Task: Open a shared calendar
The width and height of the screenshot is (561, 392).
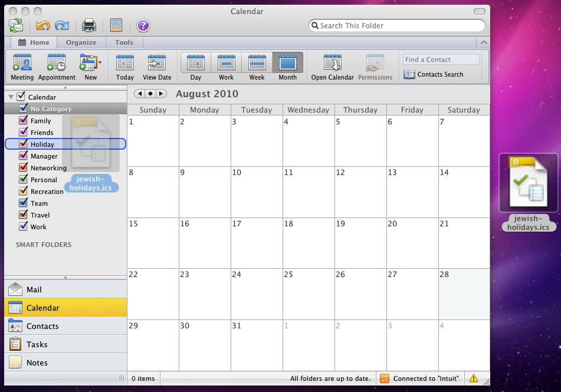Action: pos(332,66)
